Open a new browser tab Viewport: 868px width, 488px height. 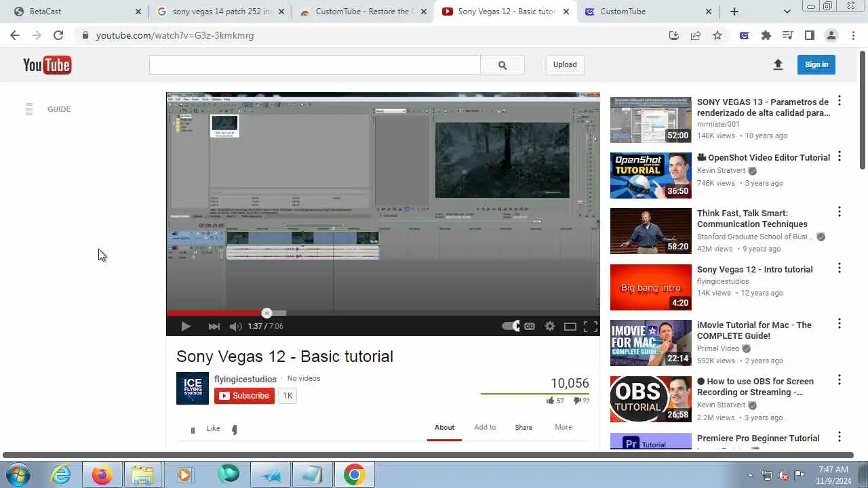click(734, 12)
